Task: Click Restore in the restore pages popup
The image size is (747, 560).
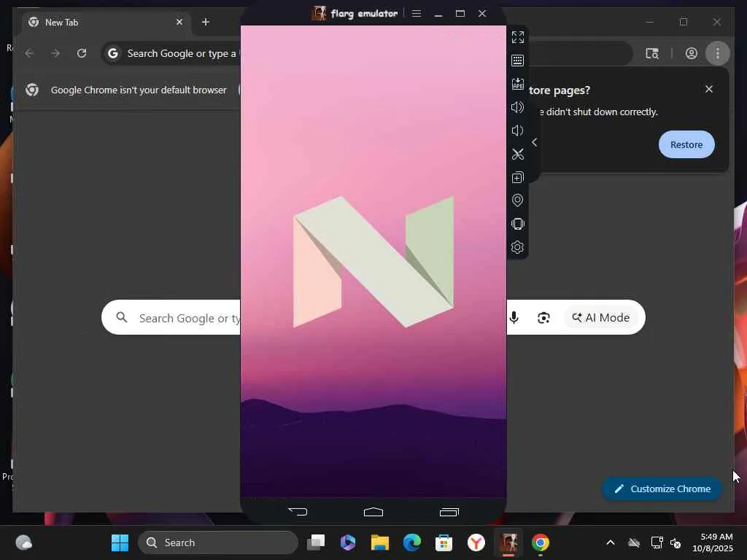Action: (686, 144)
